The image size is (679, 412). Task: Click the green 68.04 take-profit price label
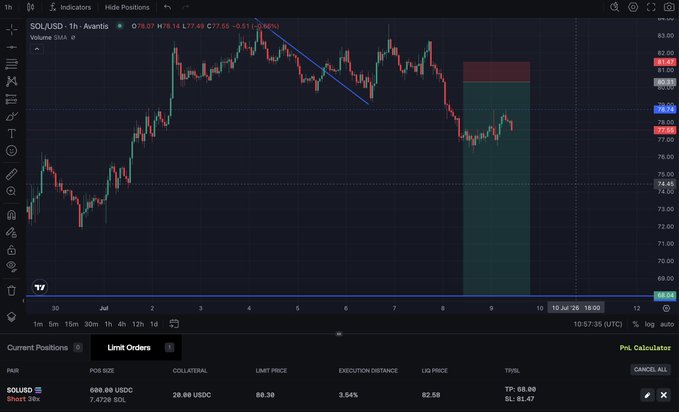click(x=665, y=295)
